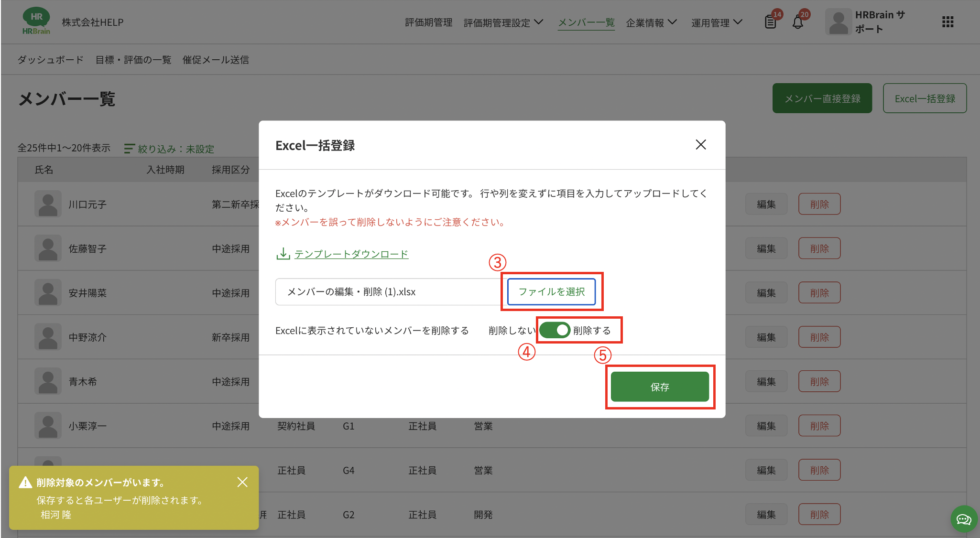The width and height of the screenshot is (980, 538).
Task: Expand the 評価期管理設定 menu
Action: 503,22
